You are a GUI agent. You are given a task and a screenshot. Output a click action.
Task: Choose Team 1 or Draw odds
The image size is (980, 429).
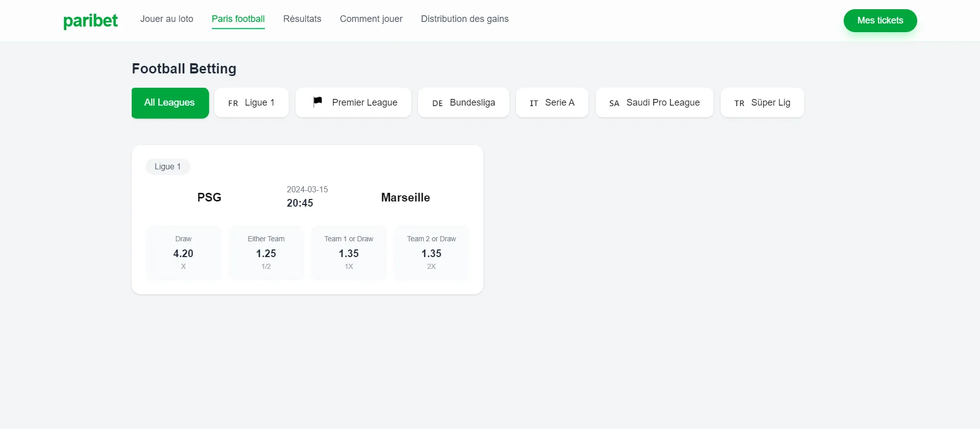(349, 253)
